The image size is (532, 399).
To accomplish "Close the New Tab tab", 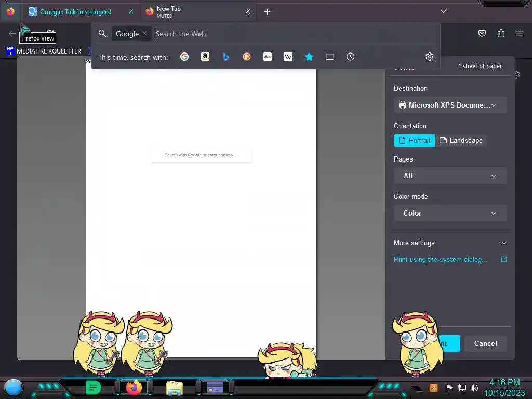I will click(x=248, y=11).
